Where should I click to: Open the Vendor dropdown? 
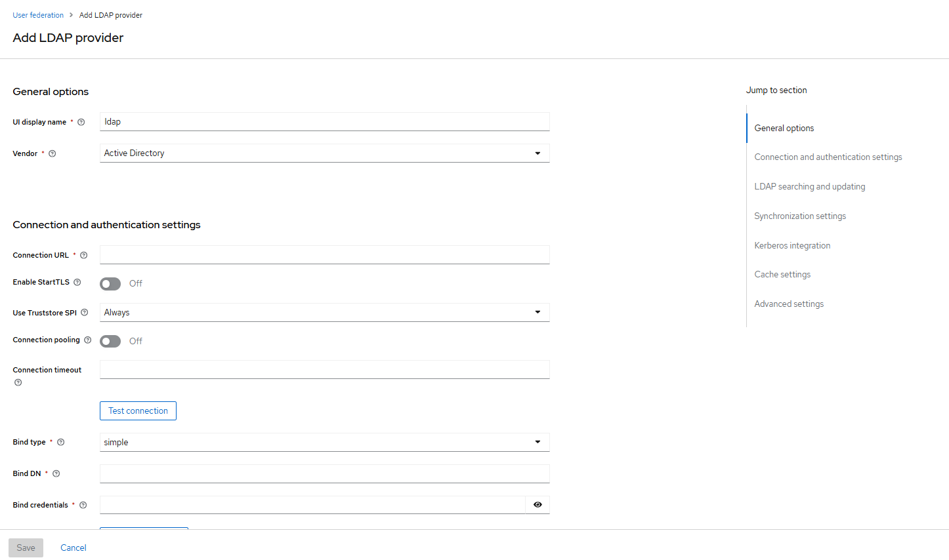pos(538,153)
